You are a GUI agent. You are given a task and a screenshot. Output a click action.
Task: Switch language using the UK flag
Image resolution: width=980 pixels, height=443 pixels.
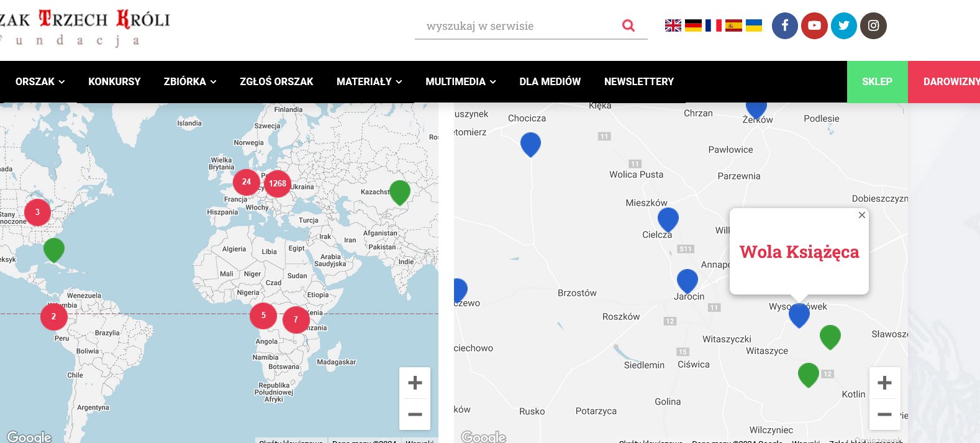click(x=673, y=25)
